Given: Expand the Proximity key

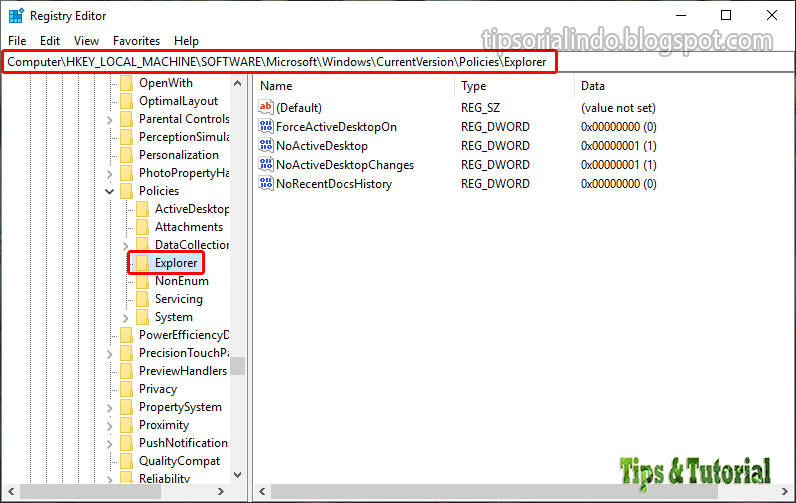Looking at the screenshot, I should click(110, 426).
